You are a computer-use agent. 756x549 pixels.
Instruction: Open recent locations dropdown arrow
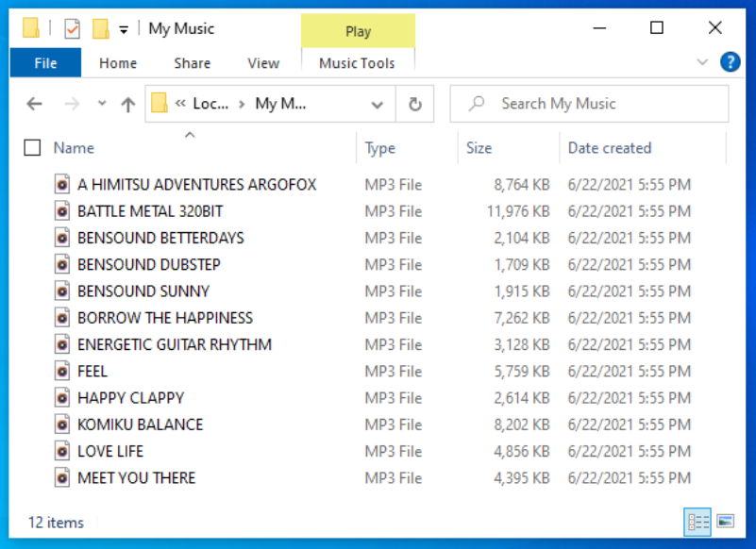[102, 103]
